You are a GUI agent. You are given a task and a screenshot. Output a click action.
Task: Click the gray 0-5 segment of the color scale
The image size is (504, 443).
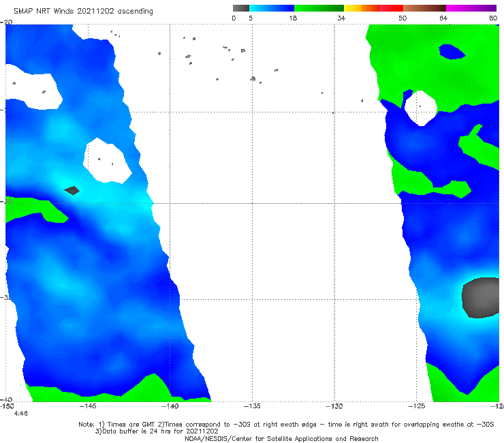click(x=241, y=8)
